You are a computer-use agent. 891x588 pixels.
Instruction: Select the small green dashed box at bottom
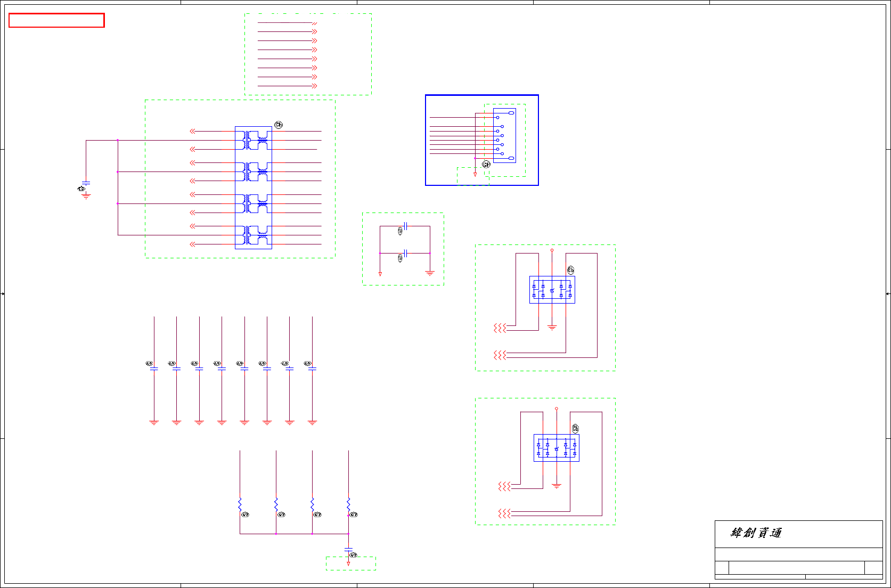[351, 563]
